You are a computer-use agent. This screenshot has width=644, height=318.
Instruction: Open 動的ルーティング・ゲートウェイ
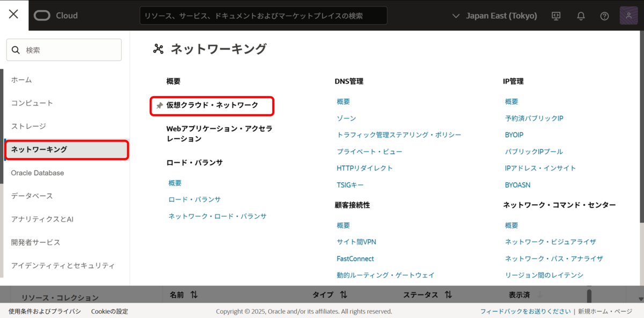point(385,275)
